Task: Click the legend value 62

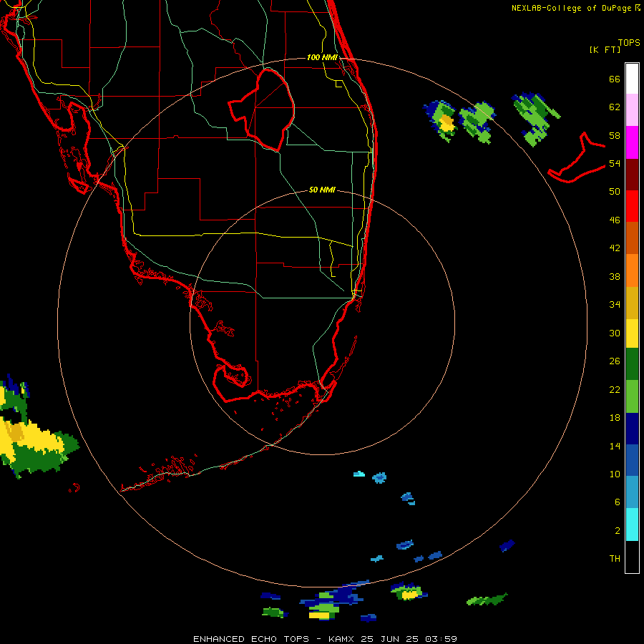Action: point(615,107)
